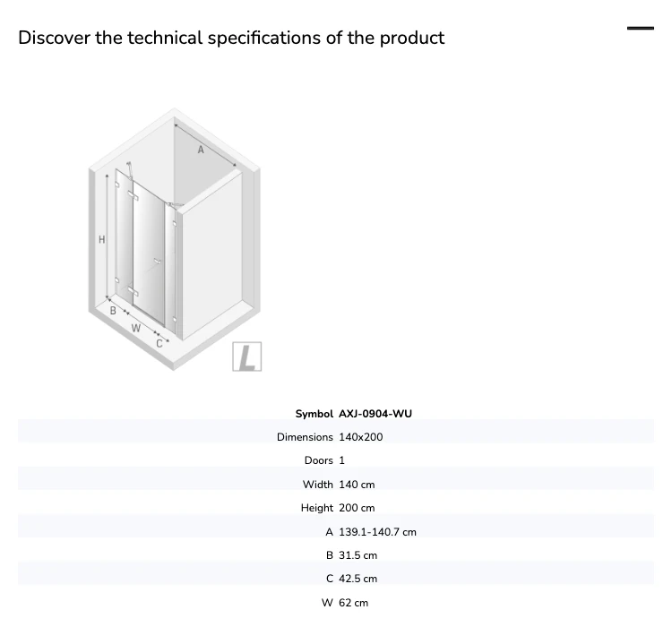This screenshot has height=627, width=672.
Task: Click the Height value 200 cm
Action: tap(357, 508)
